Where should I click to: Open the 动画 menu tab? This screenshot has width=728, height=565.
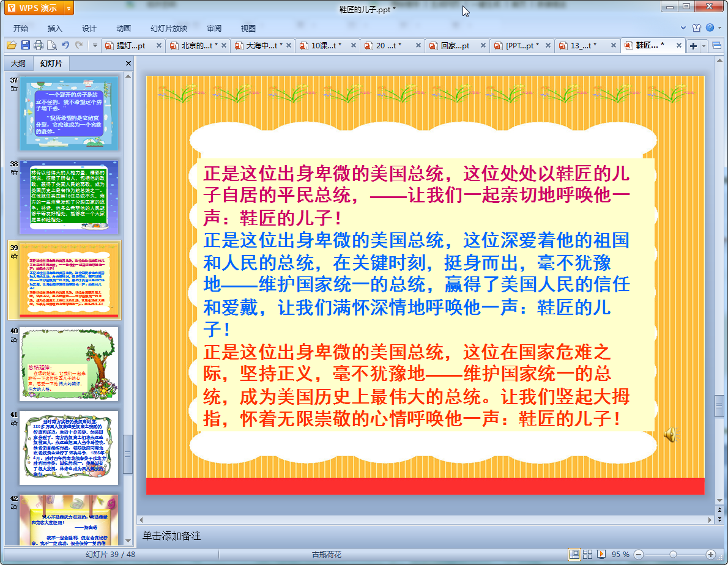point(124,28)
